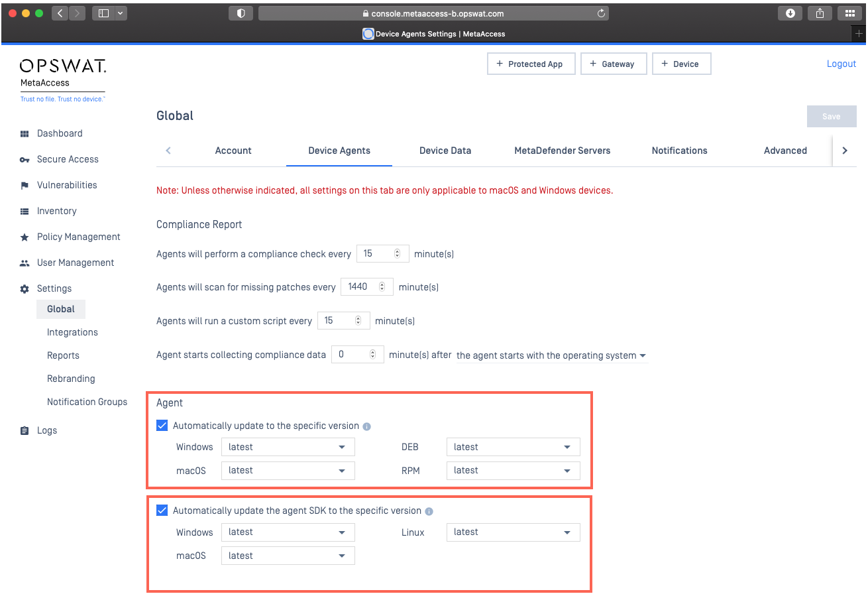The height and width of the screenshot is (604, 868).
Task: Click the OPSWAT MetaAccess logo
Action: pos(63,80)
